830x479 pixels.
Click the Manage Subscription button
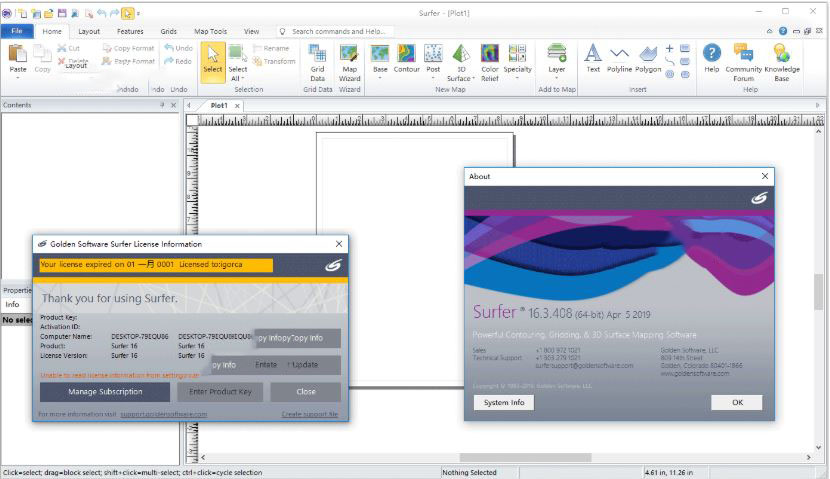pos(105,391)
